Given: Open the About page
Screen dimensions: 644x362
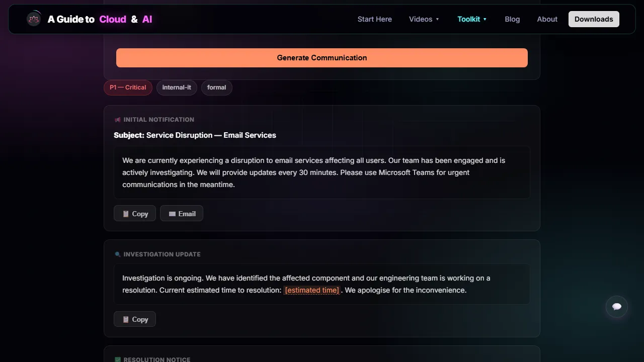Looking at the screenshot, I should 547,19.
